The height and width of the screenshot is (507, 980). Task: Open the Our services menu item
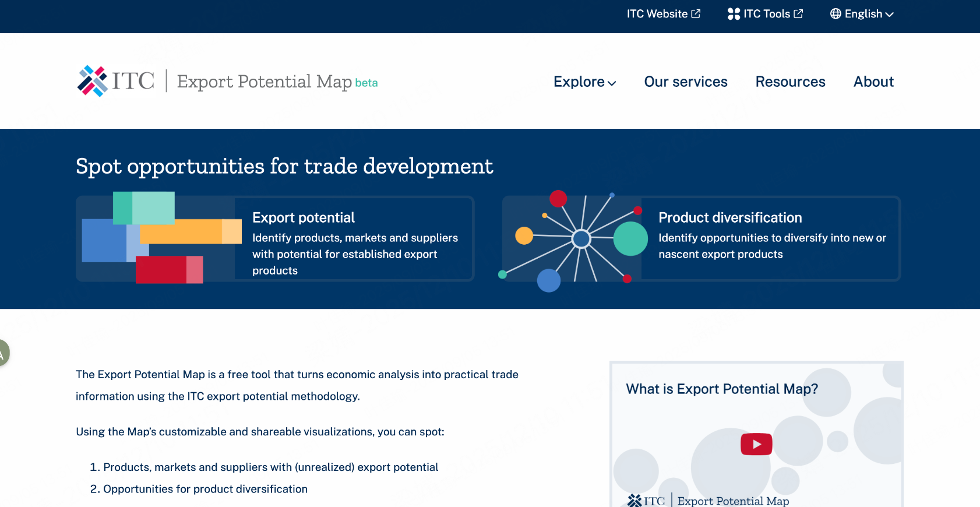click(x=686, y=82)
